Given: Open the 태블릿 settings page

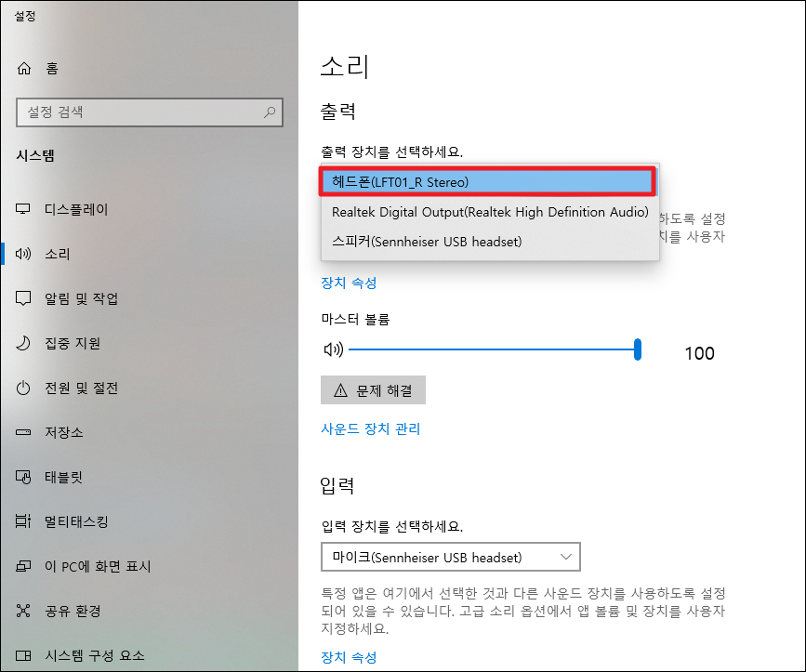Looking at the screenshot, I should [x=63, y=477].
